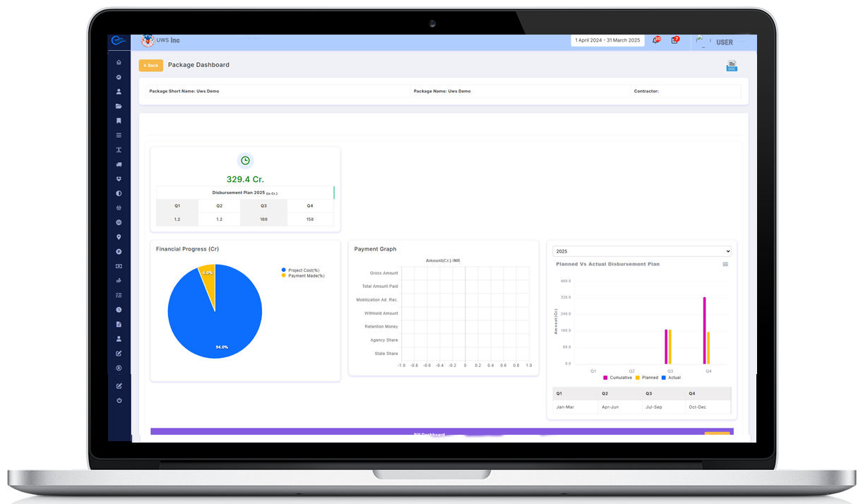Open the 2025 year dropdown
Image resolution: width=863 pixels, height=504 pixels.
[642, 251]
